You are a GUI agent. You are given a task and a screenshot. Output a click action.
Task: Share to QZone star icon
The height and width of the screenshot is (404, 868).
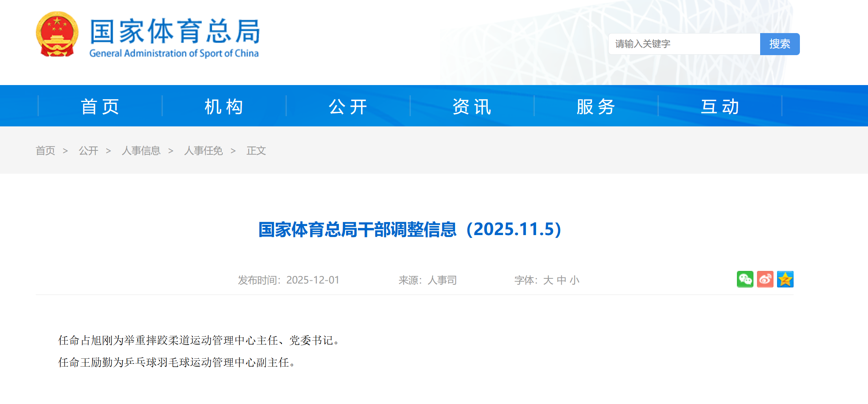(x=785, y=279)
